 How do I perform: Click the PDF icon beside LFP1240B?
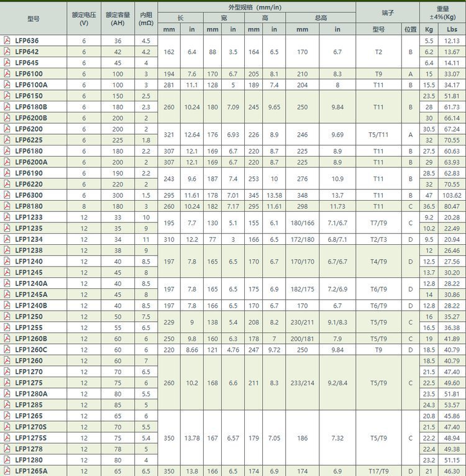click(7, 306)
